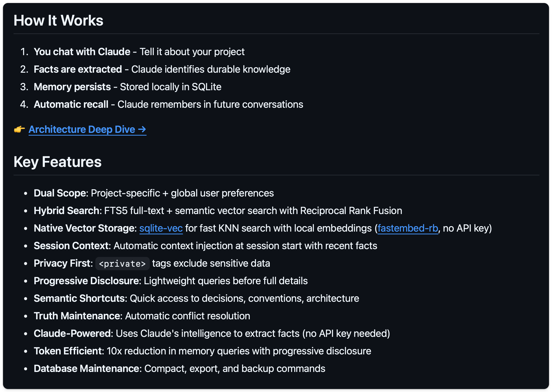The height and width of the screenshot is (392, 552).
Task: Click the pointing hand emoji icon
Action: point(19,130)
